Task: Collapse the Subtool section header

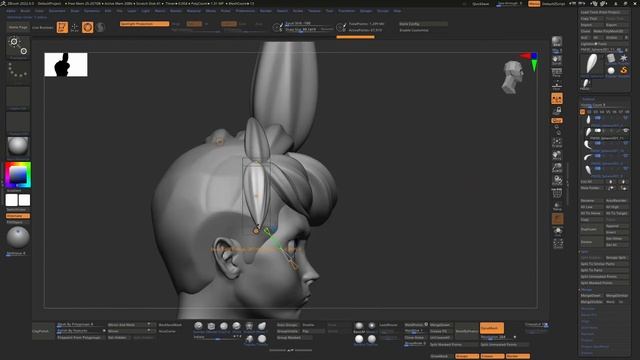Action: 589,99
